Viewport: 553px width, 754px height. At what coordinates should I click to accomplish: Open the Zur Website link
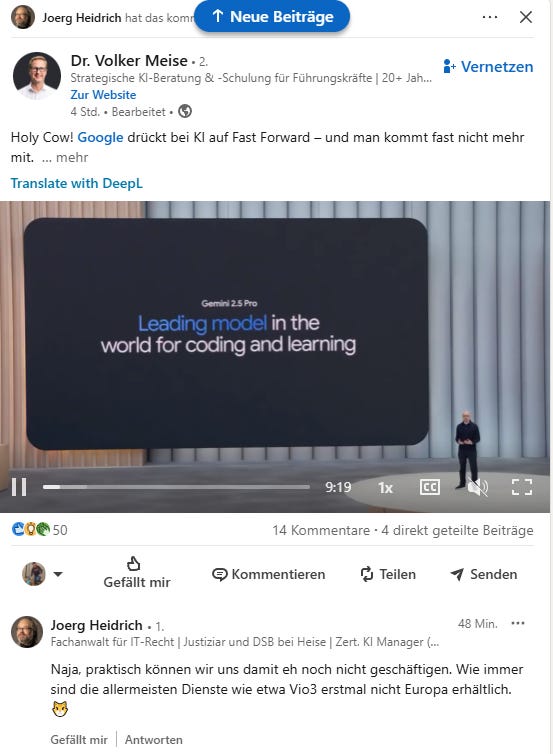(x=103, y=95)
